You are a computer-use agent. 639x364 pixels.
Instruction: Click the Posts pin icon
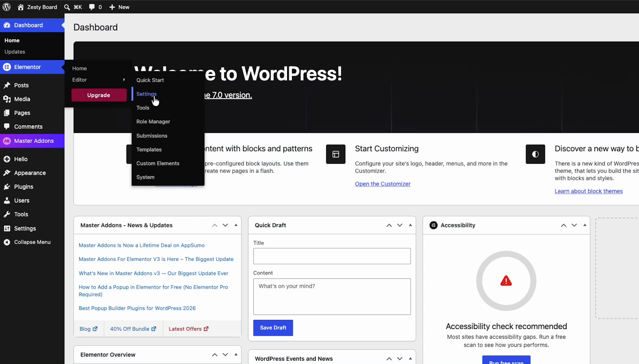[x=7, y=85]
